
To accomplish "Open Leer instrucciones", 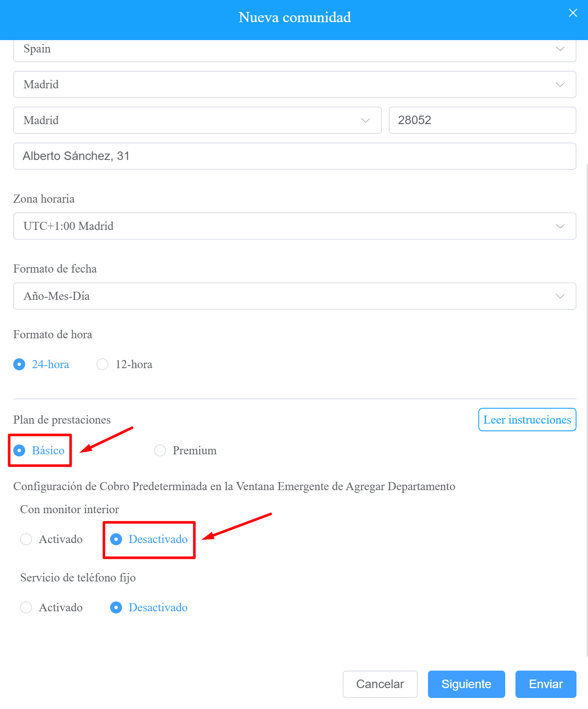I will (527, 420).
